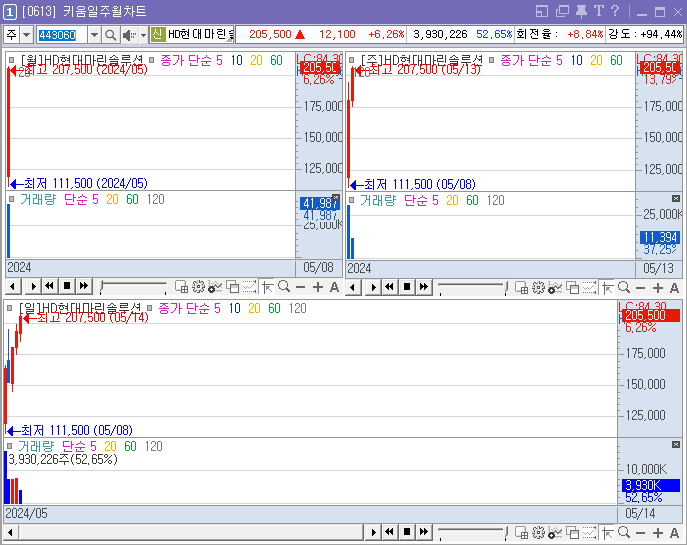Viewport: 687px width, 545px height.
Task: Close the daily volume panel
Action: coord(676,445)
